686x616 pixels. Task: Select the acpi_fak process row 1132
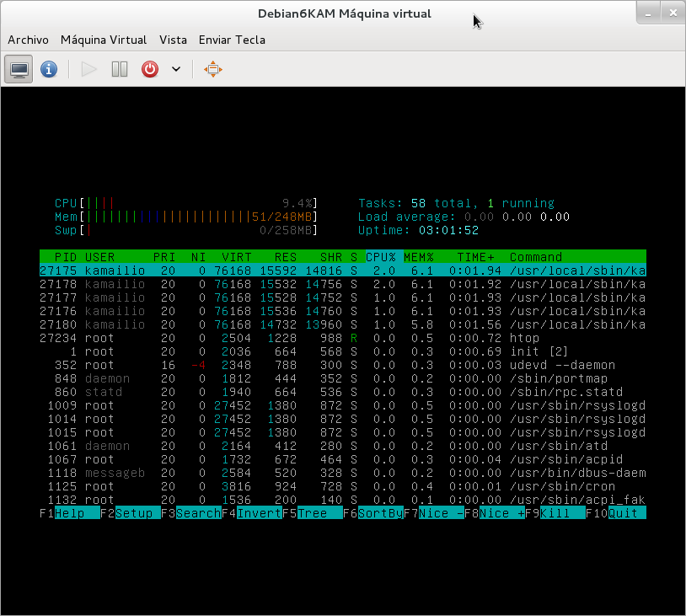tap(342, 500)
